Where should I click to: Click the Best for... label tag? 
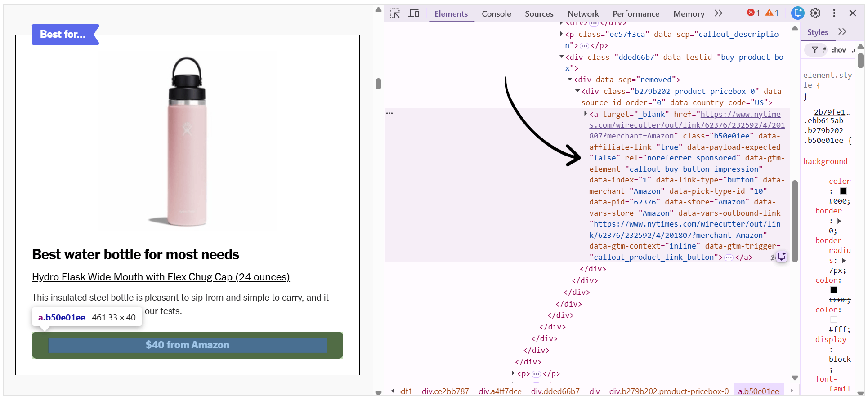pyautogui.click(x=65, y=34)
